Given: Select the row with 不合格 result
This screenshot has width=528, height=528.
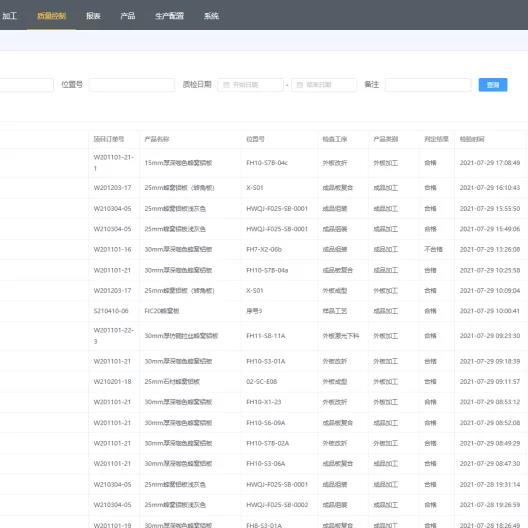Looking at the screenshot, I should coord(264,250).
